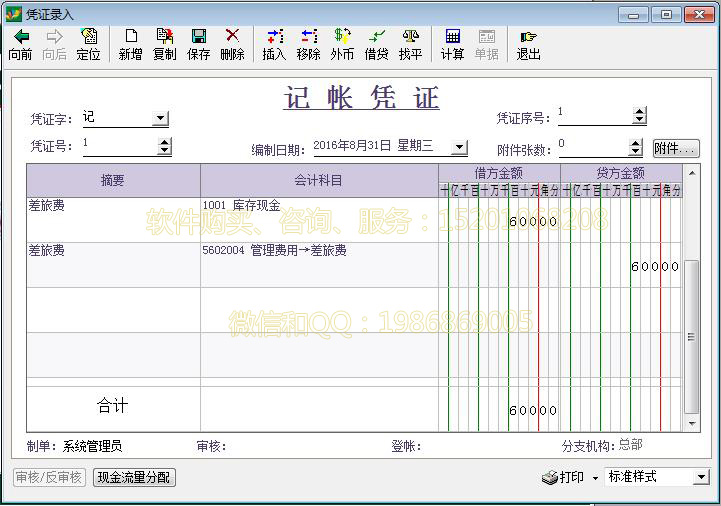Click the 找平 balance icon
The width and height of the screenshot is (721, 506).
click(x=410, y=37)
